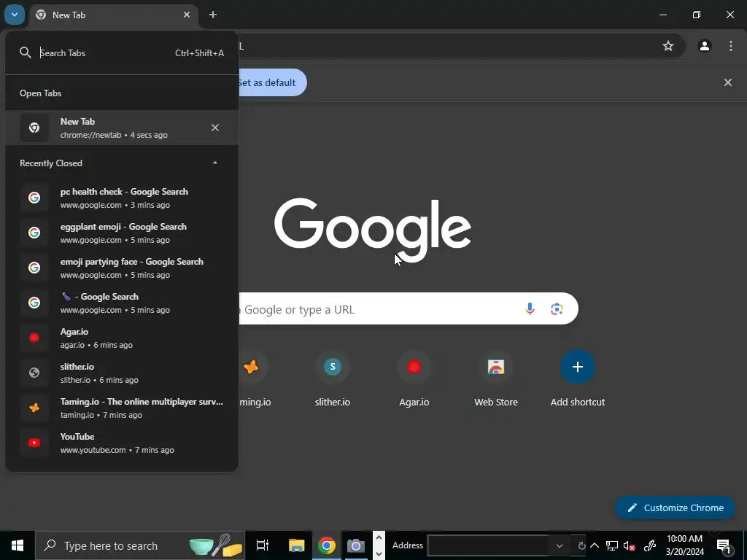Click Add shortcut plus tile
747x560 pixels.
[578, 378]
